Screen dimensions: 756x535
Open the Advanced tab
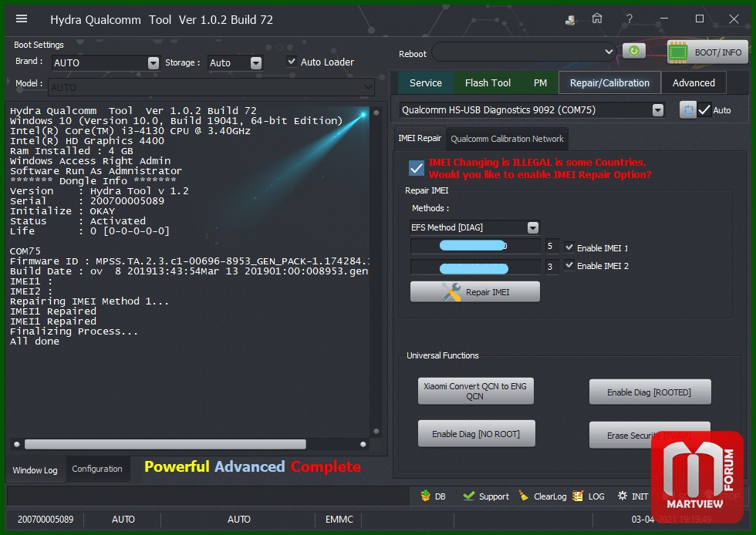click(x=694, y=83)
